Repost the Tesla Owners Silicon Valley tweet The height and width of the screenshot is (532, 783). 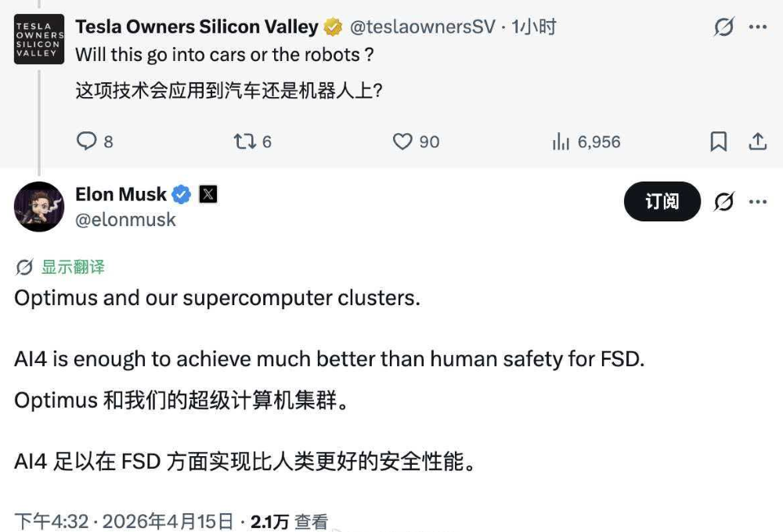tap(243, 142)
